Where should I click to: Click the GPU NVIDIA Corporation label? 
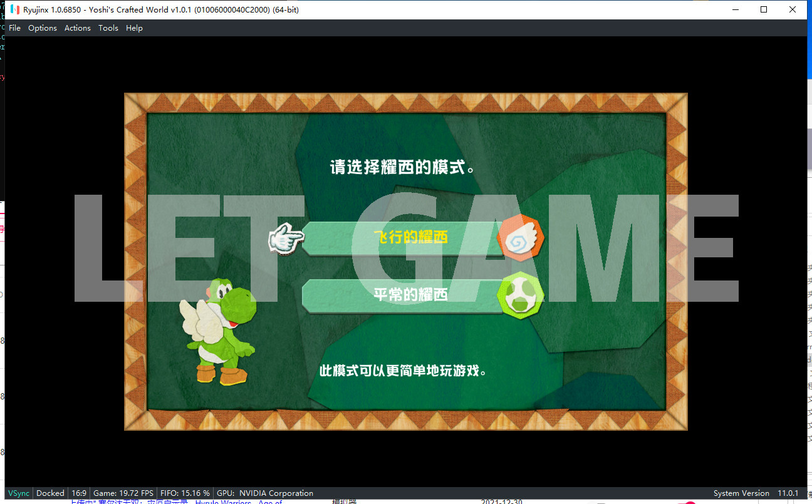click(x=264, y=493)
